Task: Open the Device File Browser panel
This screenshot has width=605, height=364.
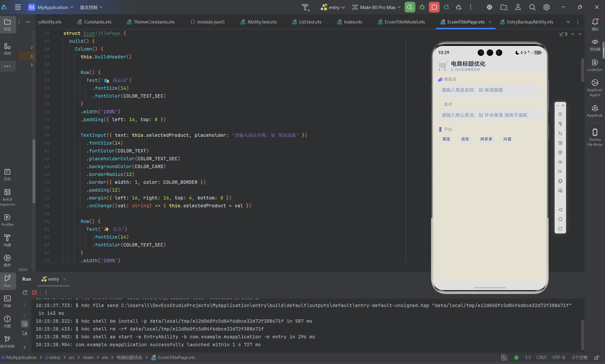Action: tap(595, 137)
